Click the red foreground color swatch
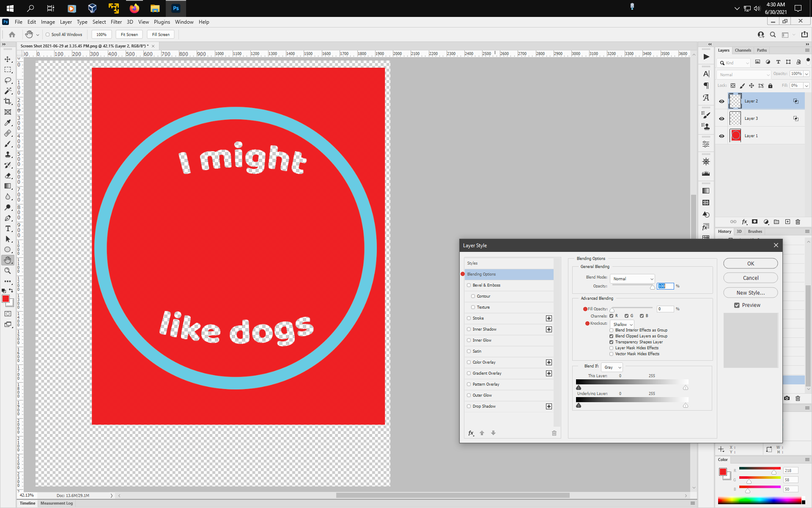Screen dimensions: 812x508 click(6, 298)
